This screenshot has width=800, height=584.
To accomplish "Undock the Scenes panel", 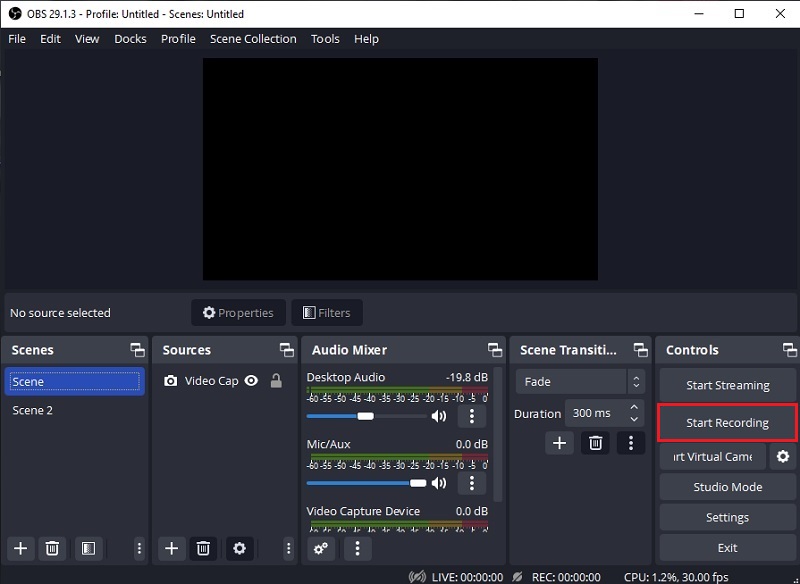I will (137, 350).
